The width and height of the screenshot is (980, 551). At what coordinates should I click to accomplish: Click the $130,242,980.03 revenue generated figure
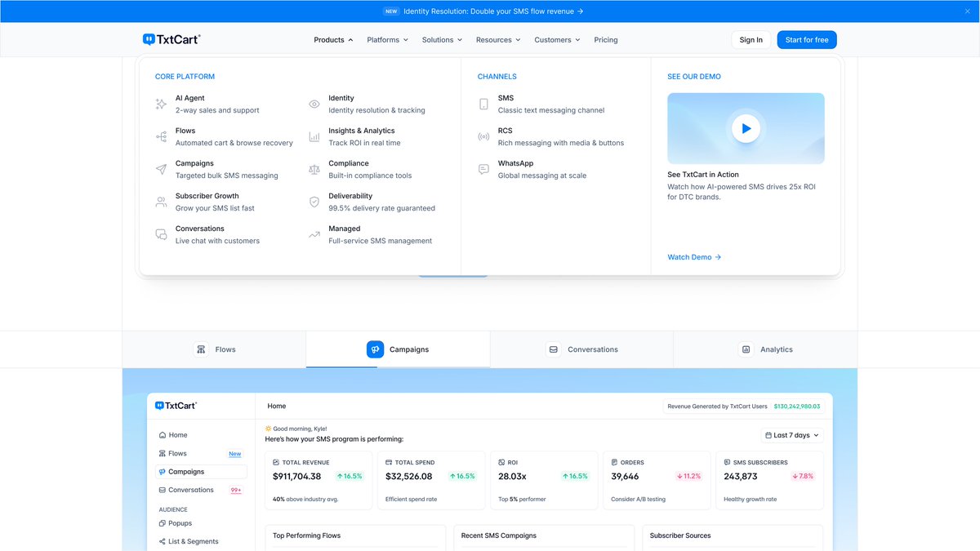point(797,406)
